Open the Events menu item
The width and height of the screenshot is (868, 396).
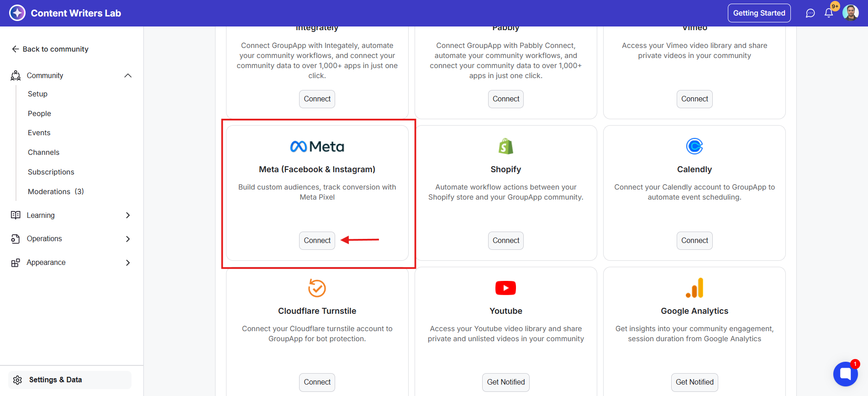(39, 132)
